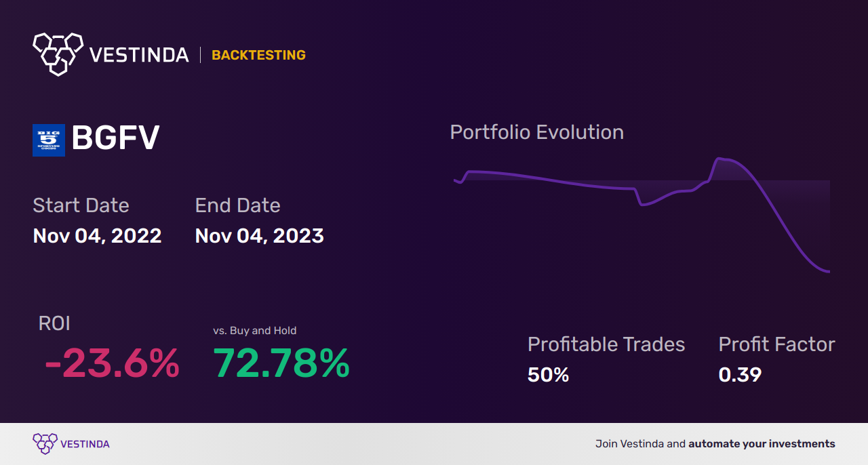Click the ROI label
The image size is (868, 465).
(x=54, y=323)
